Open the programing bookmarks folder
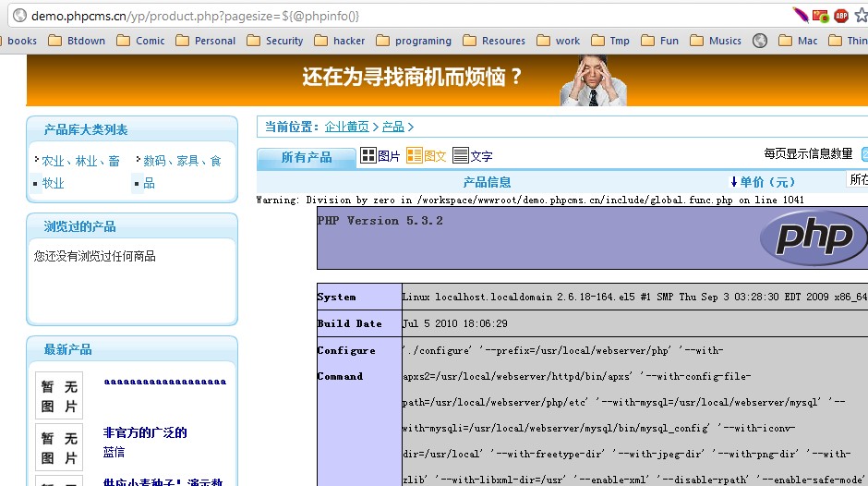 (x=414, y=41)
